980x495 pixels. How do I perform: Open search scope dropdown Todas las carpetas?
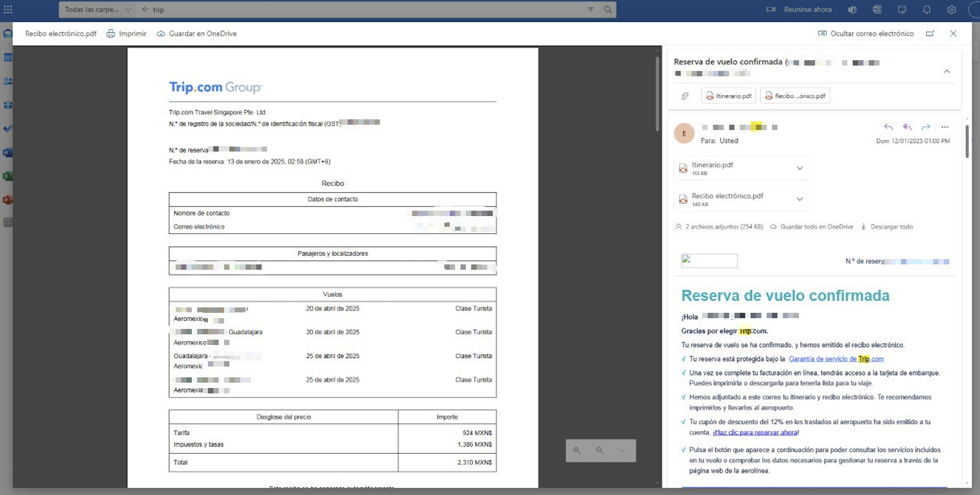point(98,10)
